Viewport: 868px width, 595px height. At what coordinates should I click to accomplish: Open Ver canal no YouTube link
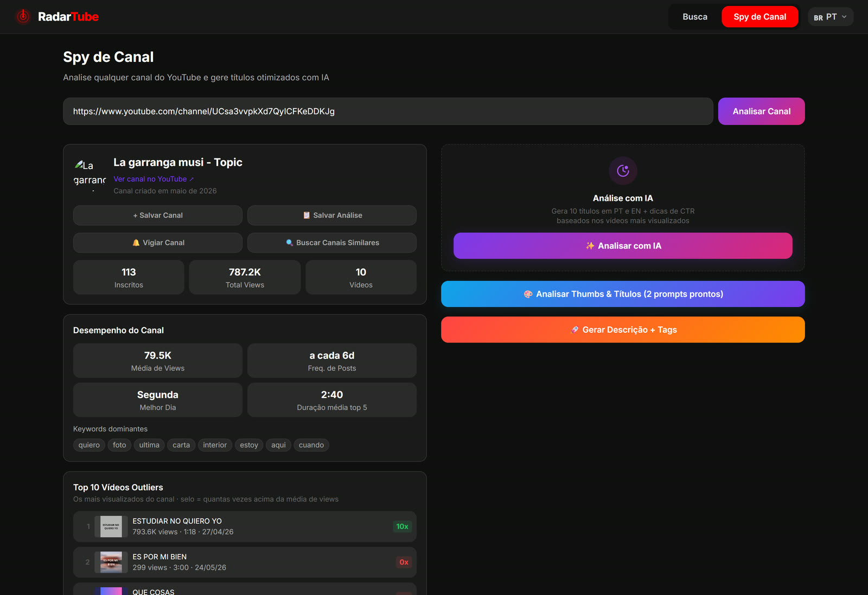[154, 179]
